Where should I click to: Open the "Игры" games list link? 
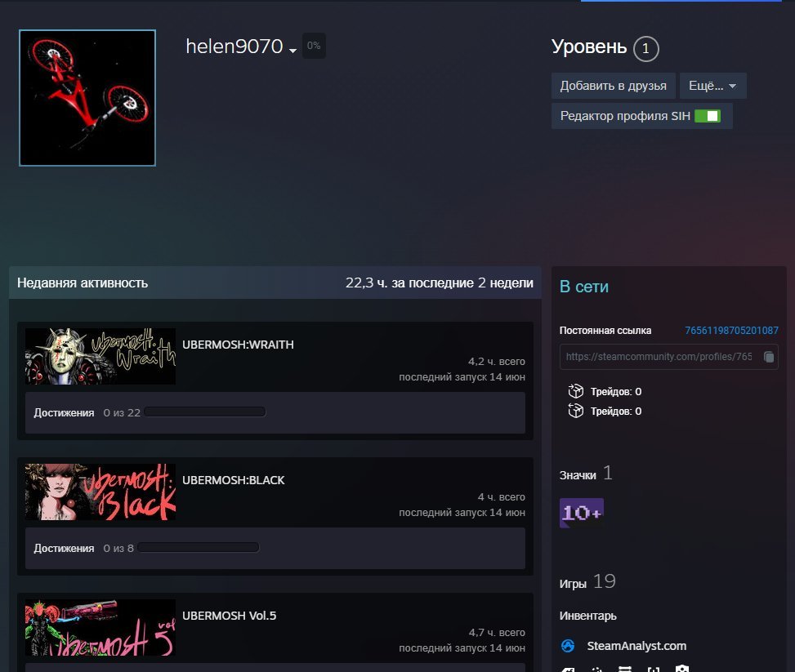(x=573, y=584)
